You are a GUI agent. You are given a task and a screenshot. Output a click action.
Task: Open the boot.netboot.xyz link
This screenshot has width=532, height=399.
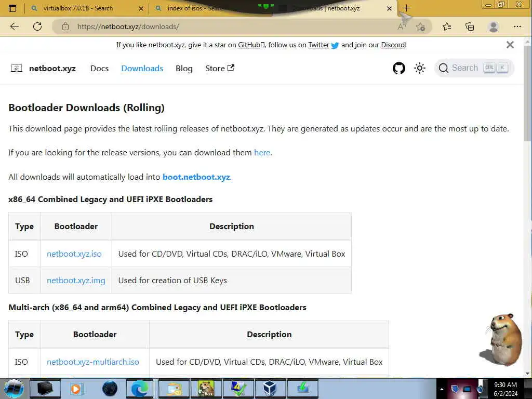196,177
